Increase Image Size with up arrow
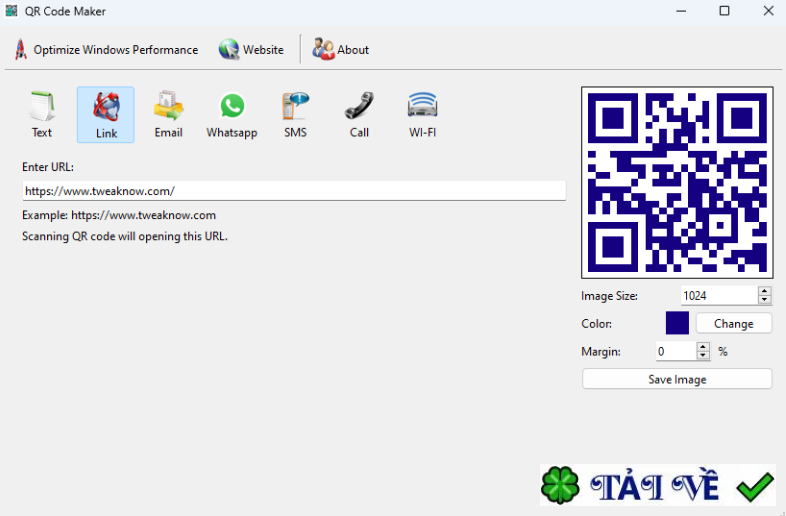Viewport: 786px width, 516px height. point(764,291)
